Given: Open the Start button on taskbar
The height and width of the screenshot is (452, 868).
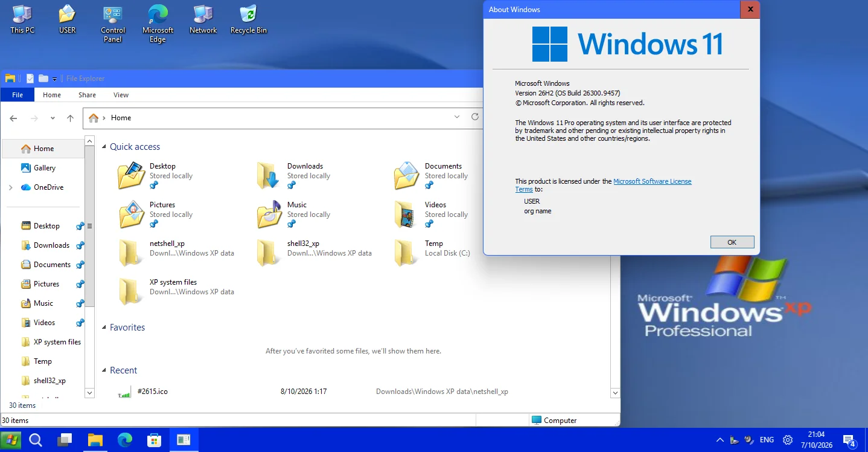Looking at the screenshot, I should [11, 440].
